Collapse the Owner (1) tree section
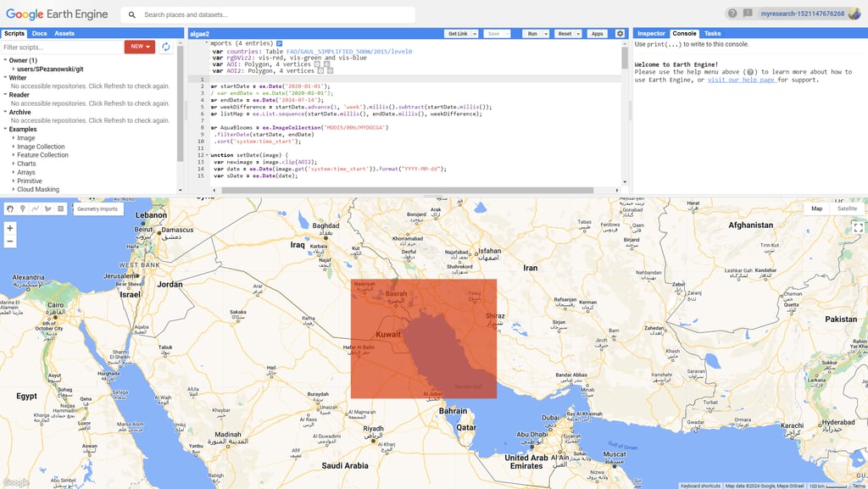 tap(7, 60)
